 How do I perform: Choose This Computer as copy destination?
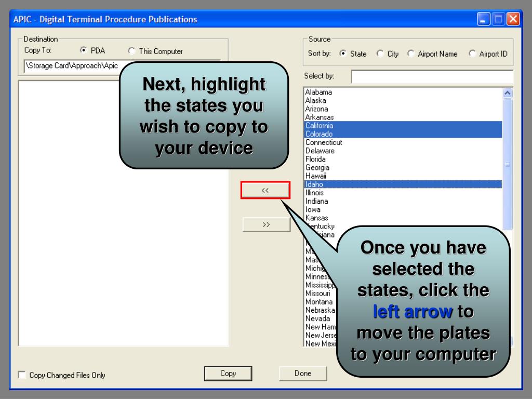tap(131, 51)
